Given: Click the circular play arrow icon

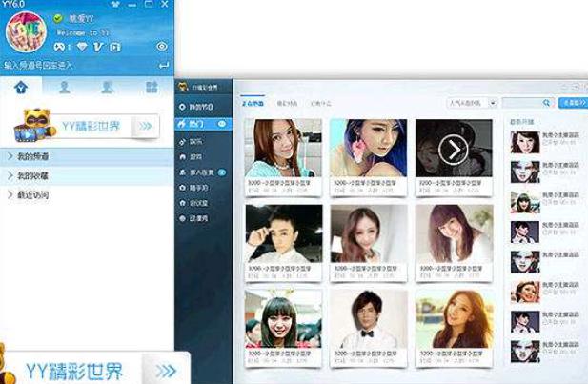Looking at the screenshot, I should 453,150.
